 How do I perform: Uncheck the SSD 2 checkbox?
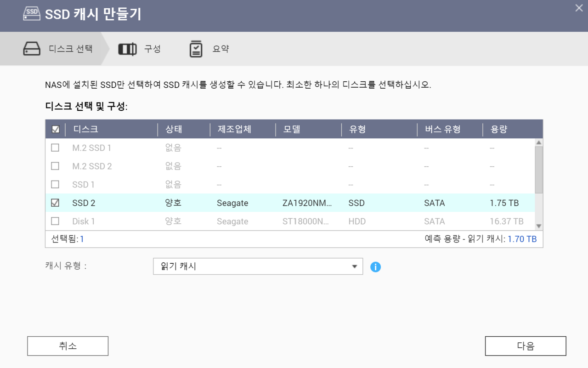[x=55, y=203]
